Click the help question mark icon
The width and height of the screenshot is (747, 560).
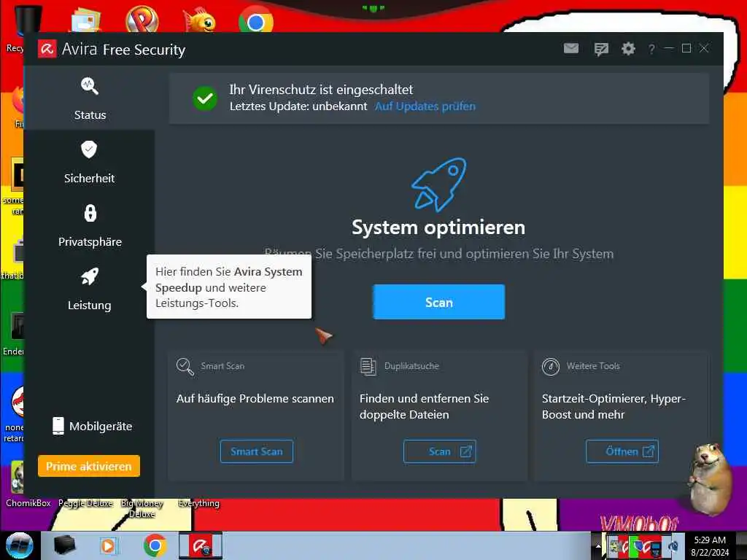[x=651, y=49]
